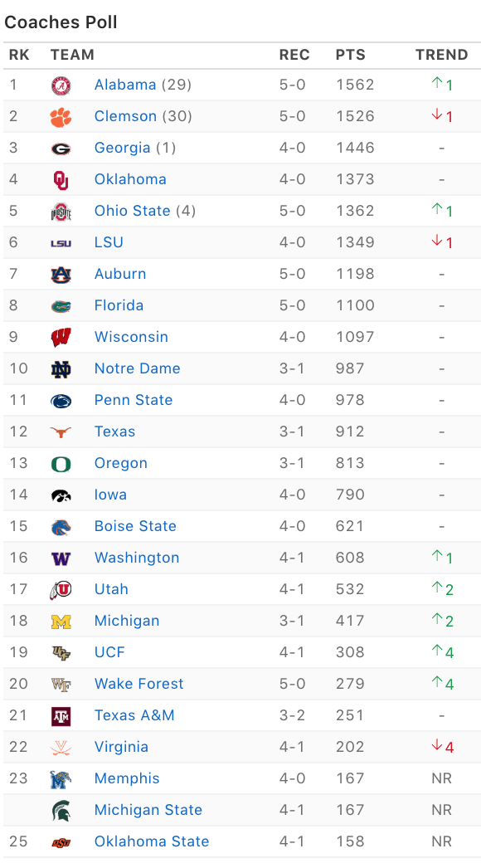The height and width of the screenshot is (868, 481).
Task: Open the Oklahoma State team link
Action: pos(152,842)
